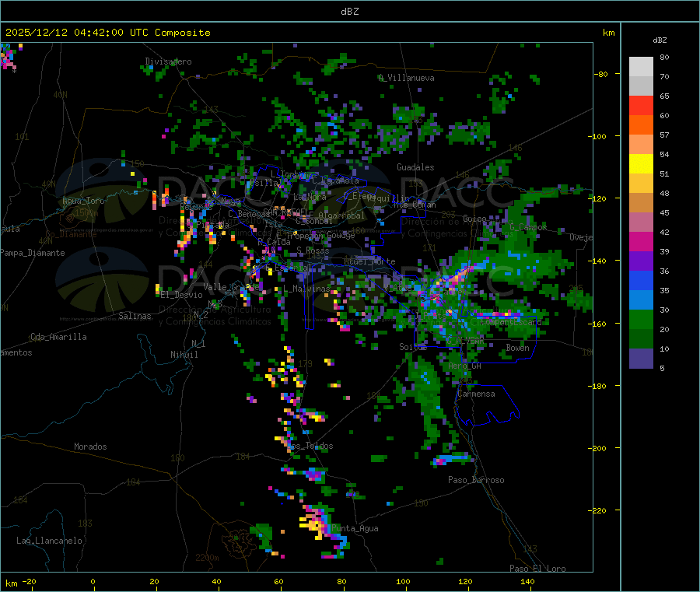700x592 pixels.
Task: Select the blue 35-36 dBZ legend swatch
Action: (x=641, y=280)
